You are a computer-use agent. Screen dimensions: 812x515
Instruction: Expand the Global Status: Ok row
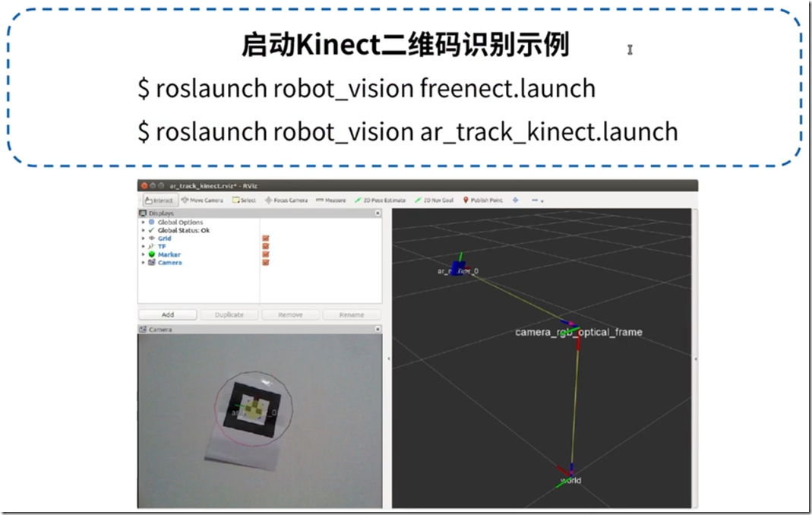pyautogui.click(x=144, y=230)
